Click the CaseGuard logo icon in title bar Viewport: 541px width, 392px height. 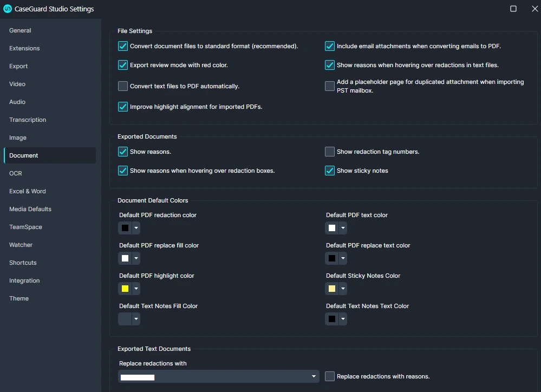7,9
